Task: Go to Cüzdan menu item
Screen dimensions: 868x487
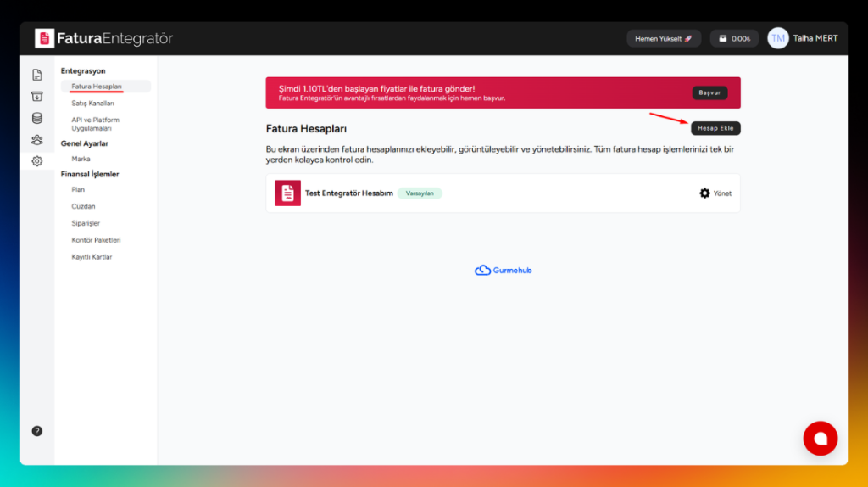Action: click(83, 206)
